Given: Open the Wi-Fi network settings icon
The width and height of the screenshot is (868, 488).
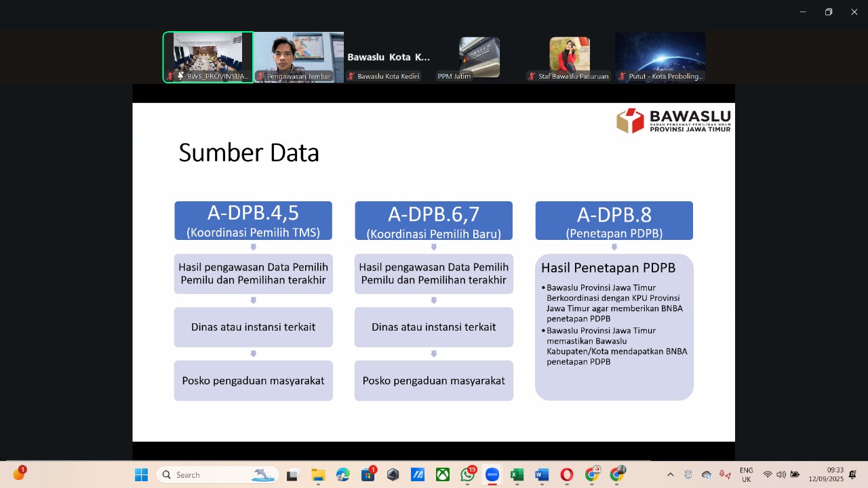Looking at the screenshot, I should pyautogui.click(x=768, y=475).
